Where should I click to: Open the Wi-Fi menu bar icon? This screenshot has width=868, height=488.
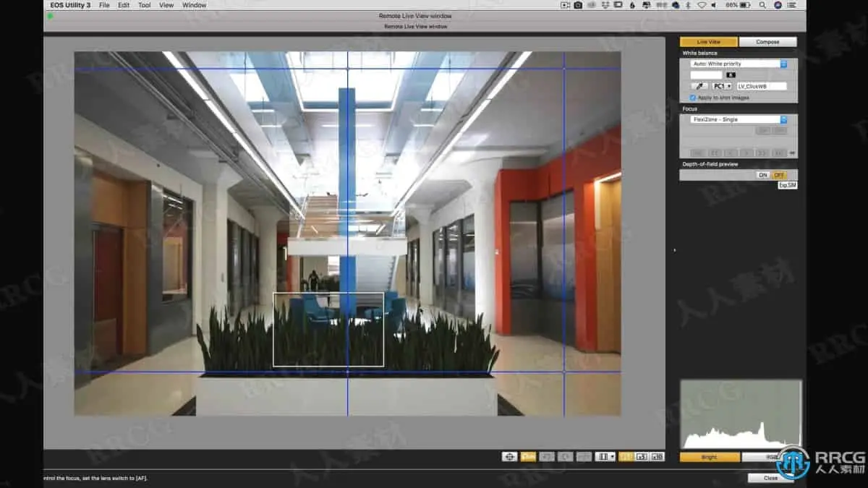[x=702, y=5]
